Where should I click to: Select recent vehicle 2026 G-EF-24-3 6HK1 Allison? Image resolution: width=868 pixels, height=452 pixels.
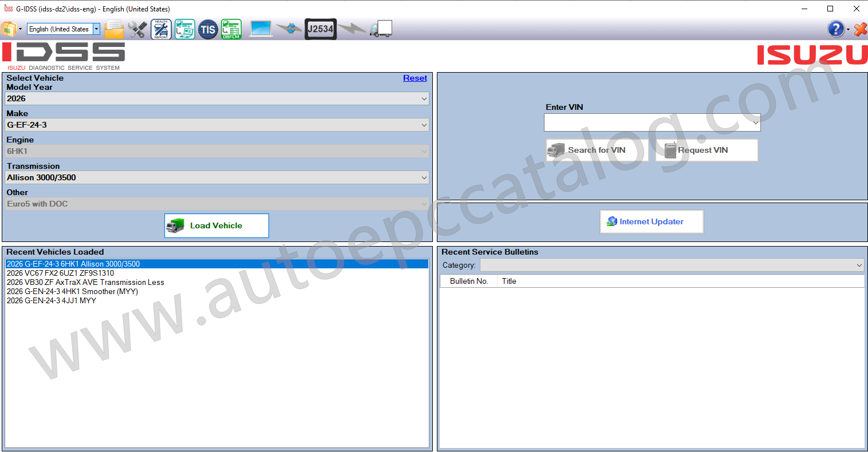tap(217, 264)
